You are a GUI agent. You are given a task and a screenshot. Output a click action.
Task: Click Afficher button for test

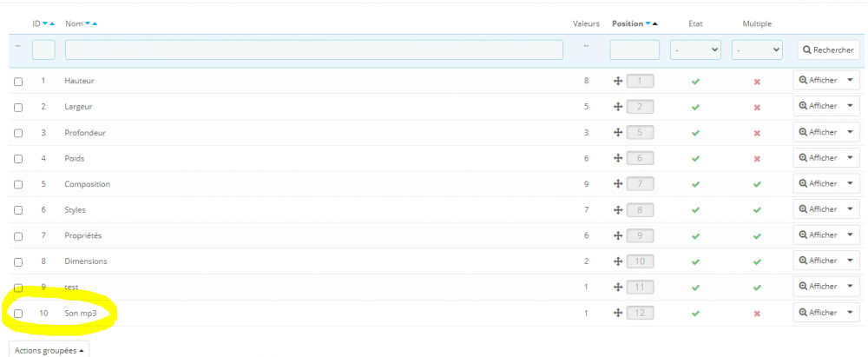coord(819,287)
